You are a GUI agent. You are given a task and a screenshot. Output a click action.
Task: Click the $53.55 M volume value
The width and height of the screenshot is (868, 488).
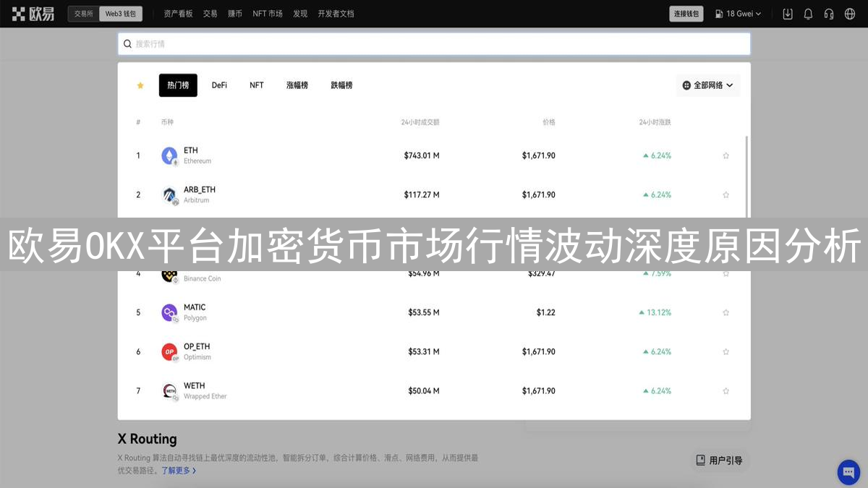coord(424,312)
